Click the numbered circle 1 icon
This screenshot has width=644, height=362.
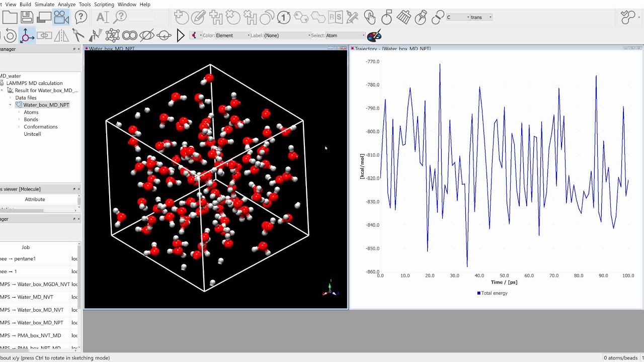(284, 18)
